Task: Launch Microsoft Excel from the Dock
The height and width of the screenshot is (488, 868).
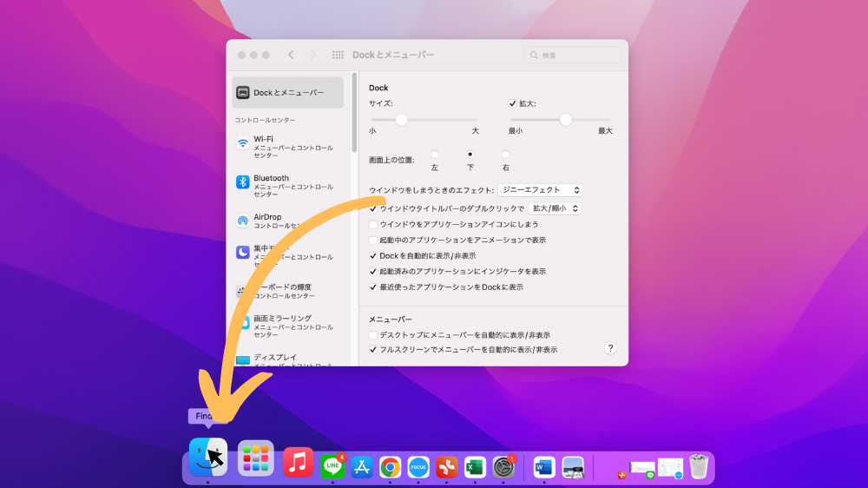Action: 475,467
